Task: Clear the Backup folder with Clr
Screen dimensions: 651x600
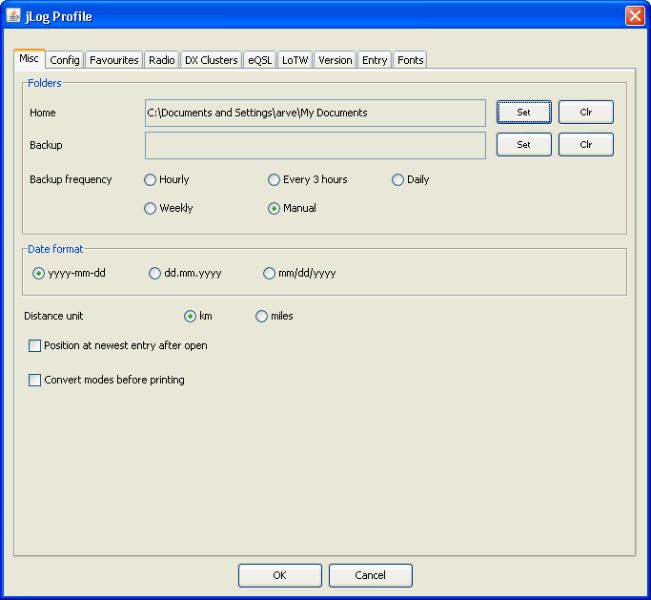Action: [585, 145]
